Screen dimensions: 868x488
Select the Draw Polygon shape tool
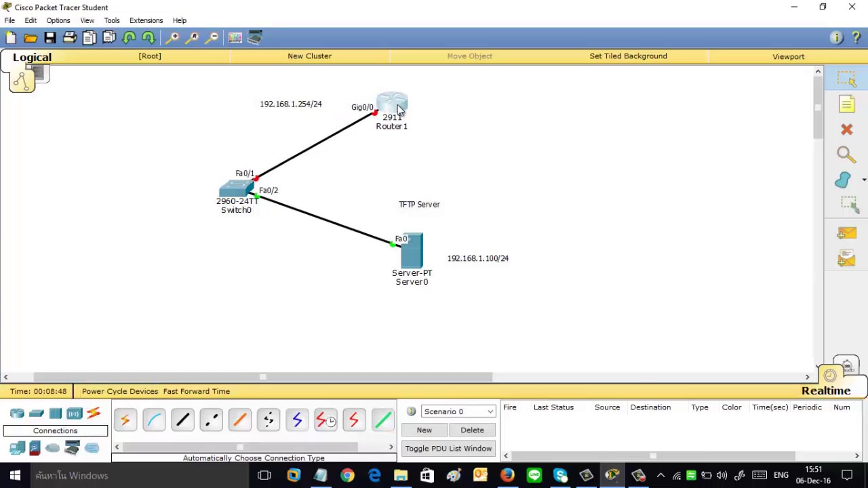843,180
